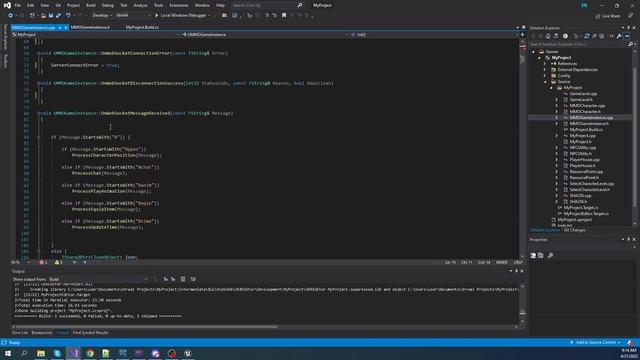Click the Navigate Backward toolbar button
The width and height of the screenshot is (640, 360).
click(x=11, y=16)
